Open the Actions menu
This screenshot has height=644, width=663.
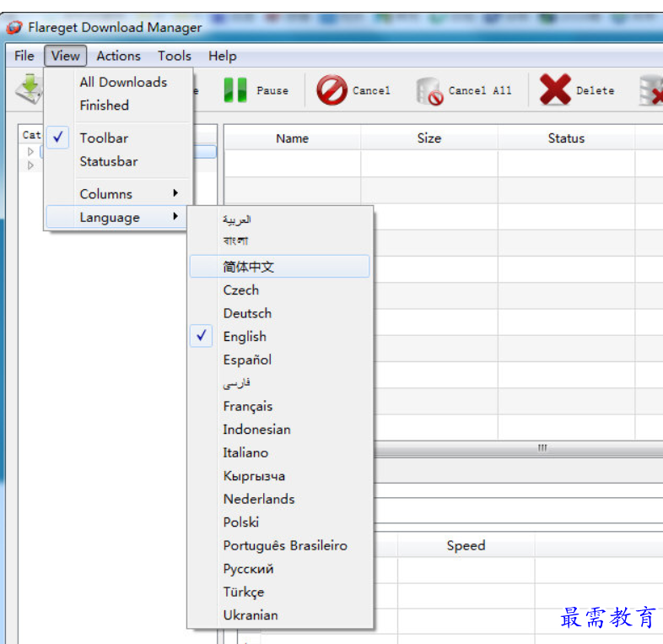[118, 56]
